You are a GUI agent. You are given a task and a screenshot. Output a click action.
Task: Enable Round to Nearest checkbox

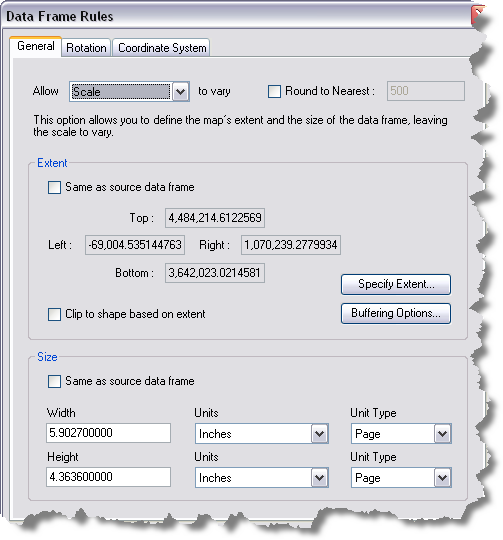[274, 92]
